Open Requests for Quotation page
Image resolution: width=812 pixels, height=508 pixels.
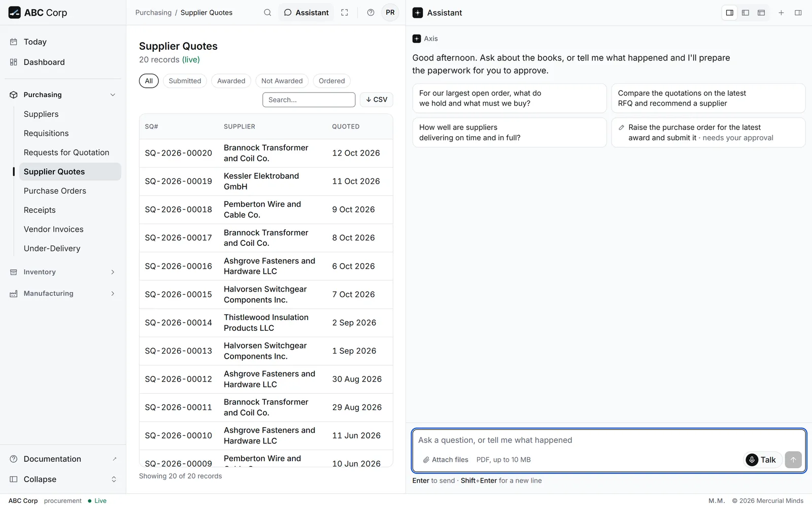point(70,152)
